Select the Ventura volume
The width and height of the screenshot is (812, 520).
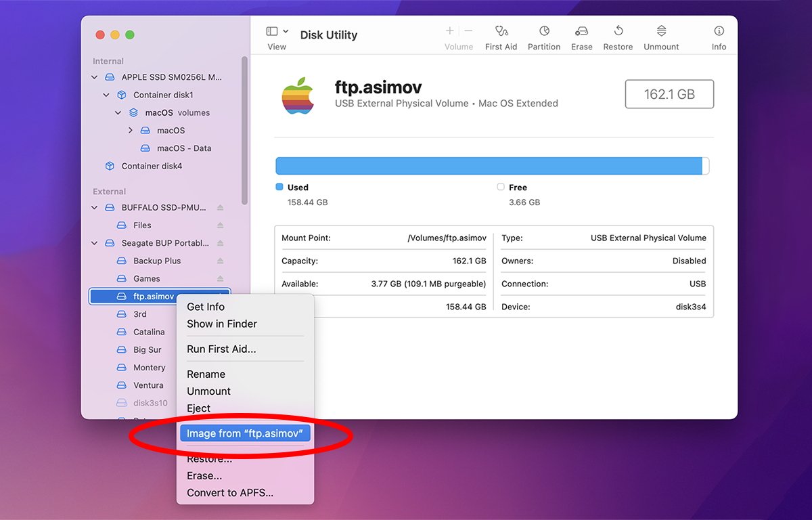click(148, 385)
